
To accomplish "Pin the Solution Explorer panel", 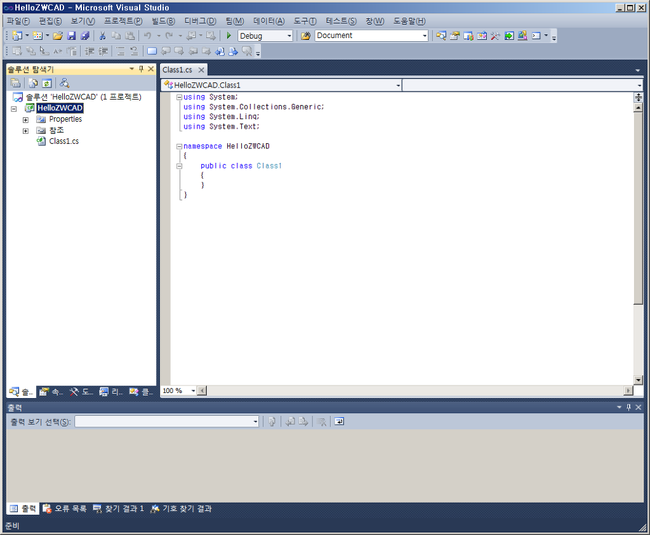I will pos(141,69).
